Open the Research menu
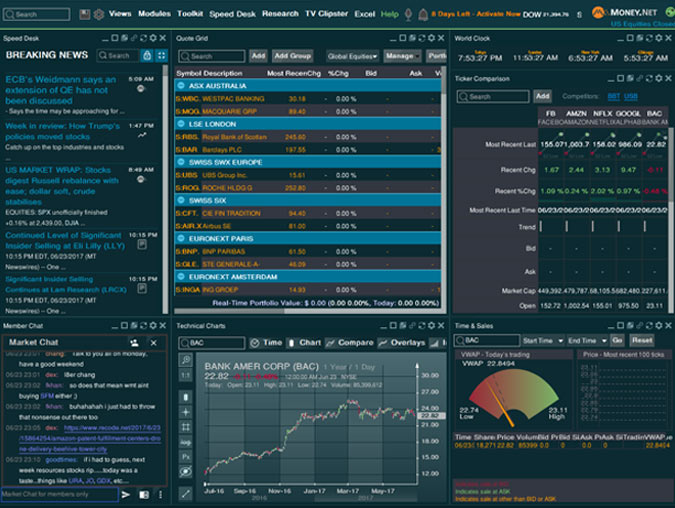The height and width of the screenshot is (508, 675). point(280,14)
